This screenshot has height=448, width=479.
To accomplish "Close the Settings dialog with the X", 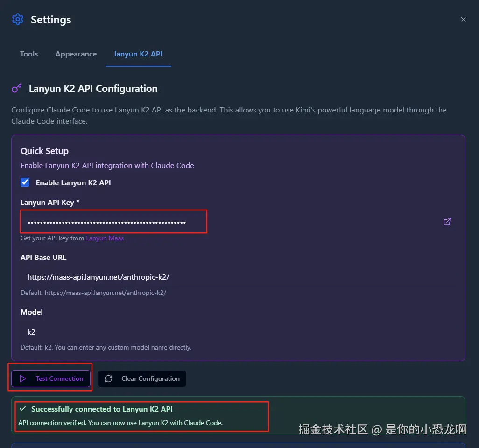I will point(463,19).
